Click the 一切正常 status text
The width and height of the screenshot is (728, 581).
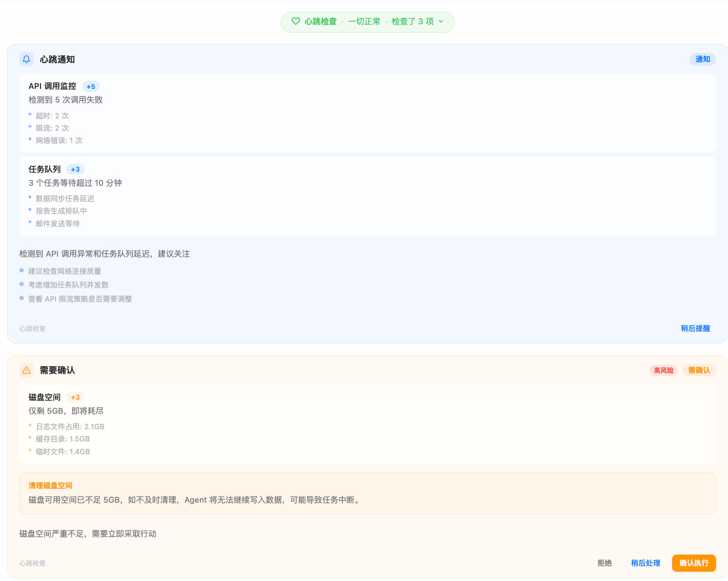tap(364, 22)
